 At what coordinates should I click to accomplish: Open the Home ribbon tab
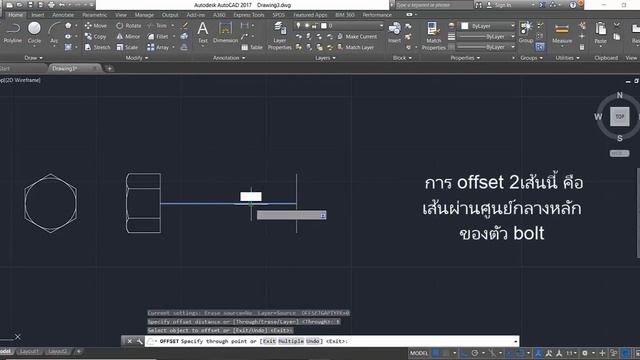16,15
